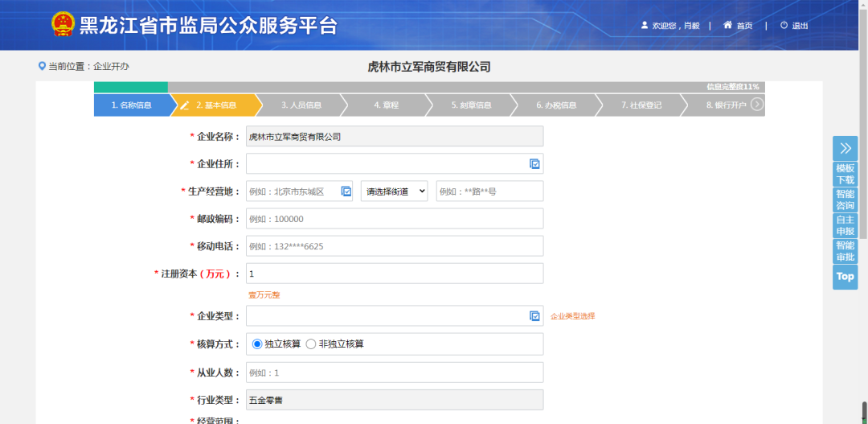Go to the 首页 link
The width and height of the screenshot is (868, 424).
tap(744, 26)
